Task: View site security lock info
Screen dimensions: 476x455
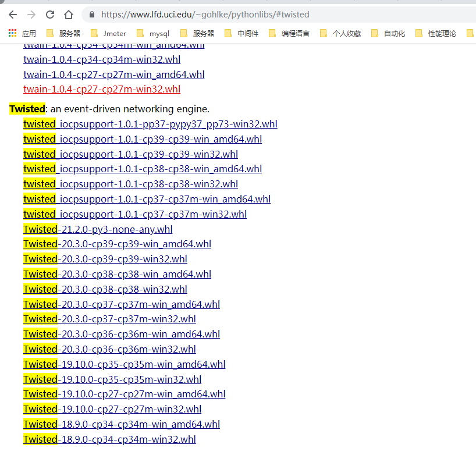Action: point(92,15)
